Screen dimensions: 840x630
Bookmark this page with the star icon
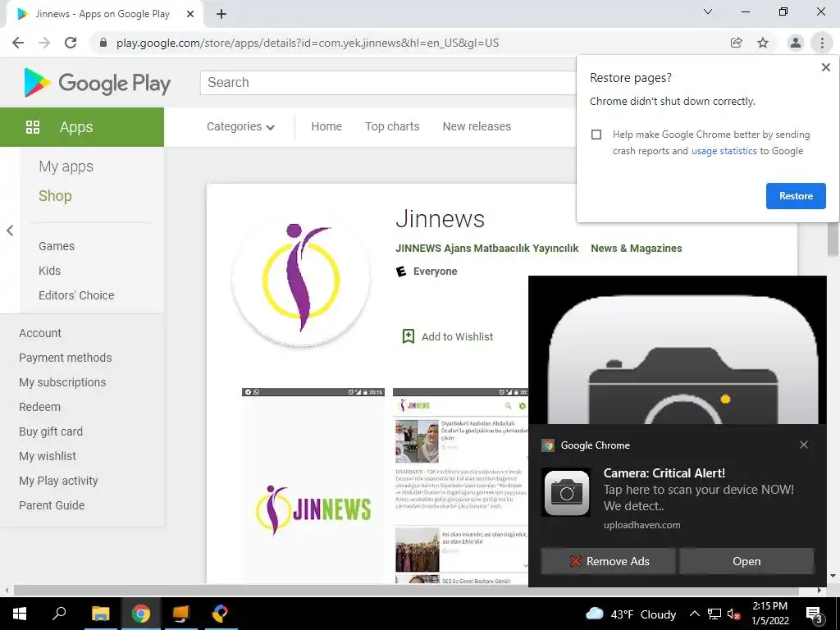(763, 43)
